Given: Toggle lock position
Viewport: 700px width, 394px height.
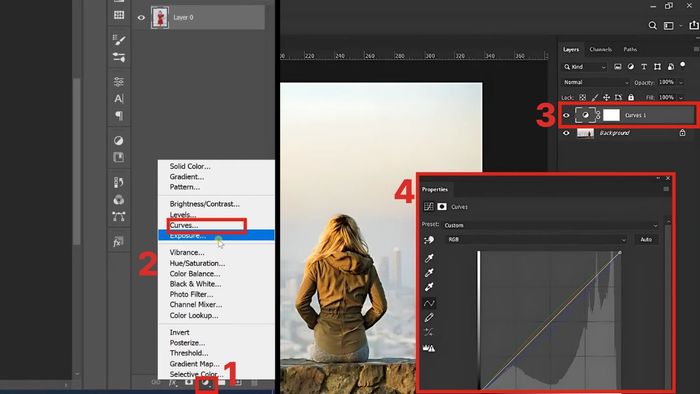Looking at the screenshot, I should point(606,97).
